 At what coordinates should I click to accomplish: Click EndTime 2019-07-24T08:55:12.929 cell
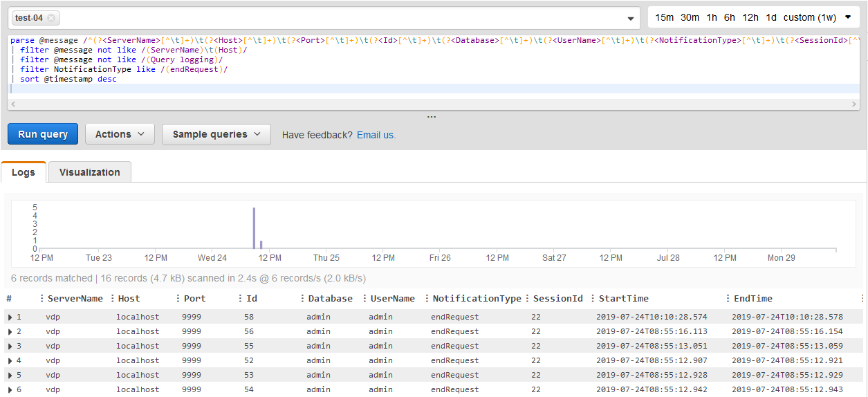[788, 375]
